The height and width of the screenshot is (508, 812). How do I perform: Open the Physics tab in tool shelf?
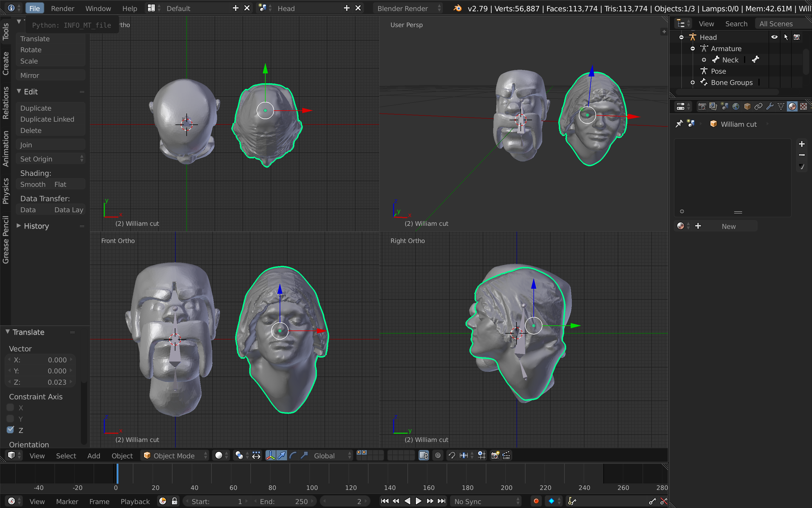coord(5,191)
